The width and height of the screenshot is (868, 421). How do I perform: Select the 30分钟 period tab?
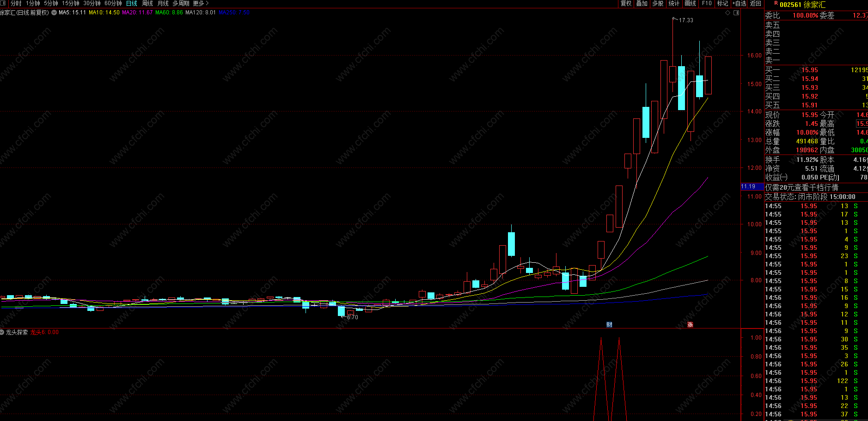(x=92, y=3)
